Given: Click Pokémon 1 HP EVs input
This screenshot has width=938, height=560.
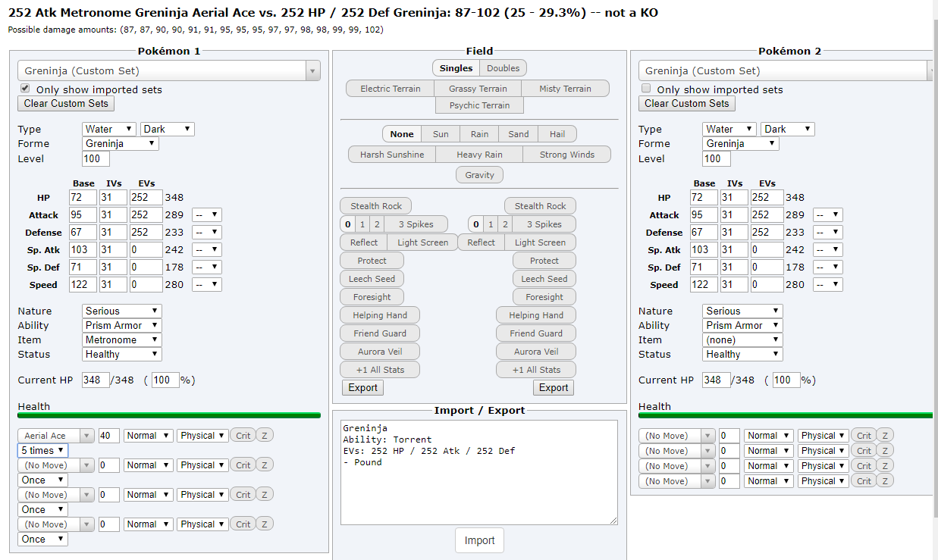Looking at the screenshot, I should coord(146,197).
